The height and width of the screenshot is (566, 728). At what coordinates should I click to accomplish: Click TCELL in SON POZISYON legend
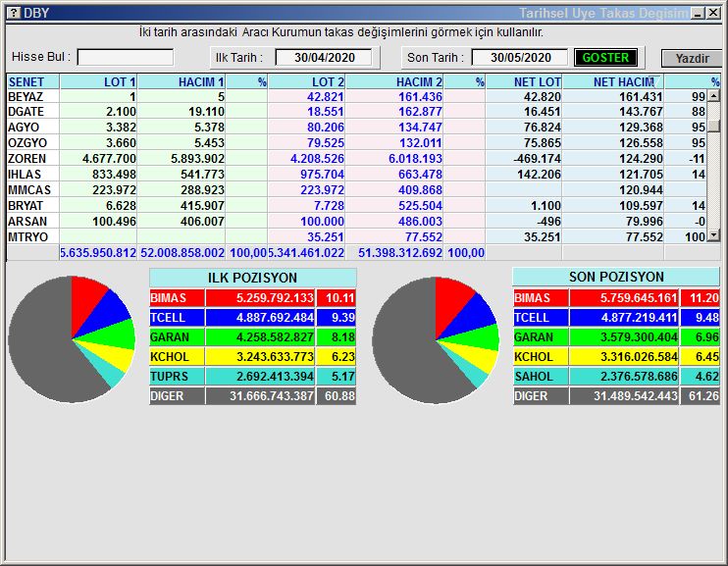click(541, 318)
